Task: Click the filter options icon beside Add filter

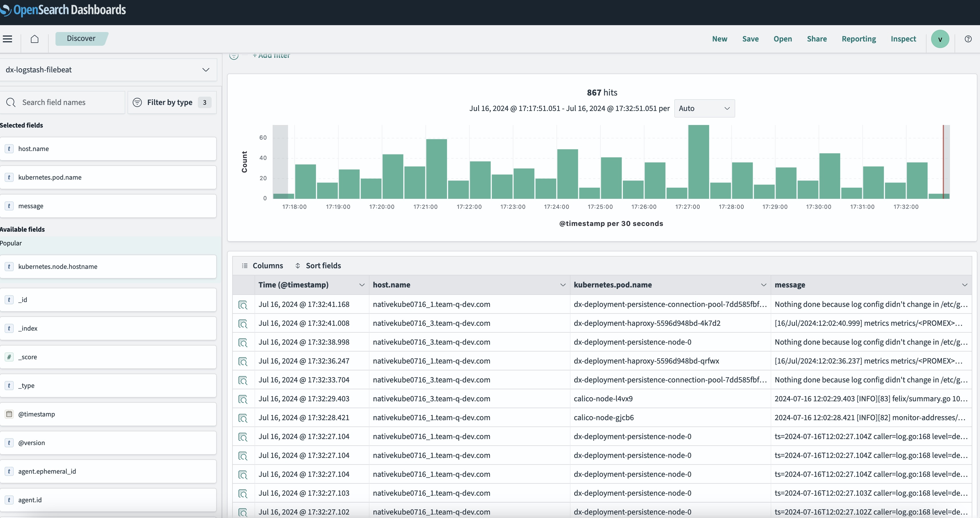Action: click(234, 56)
